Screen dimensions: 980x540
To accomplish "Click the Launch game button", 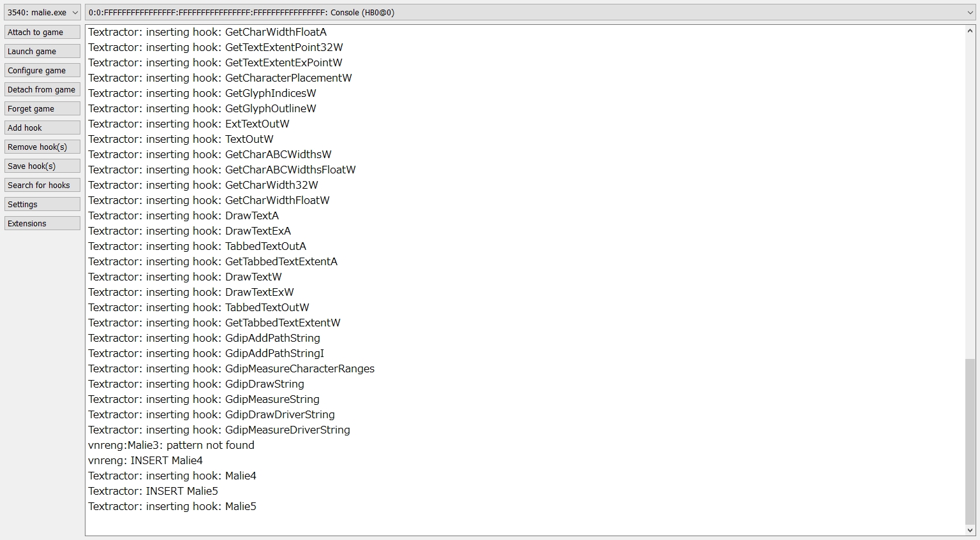I will [42, 51].
